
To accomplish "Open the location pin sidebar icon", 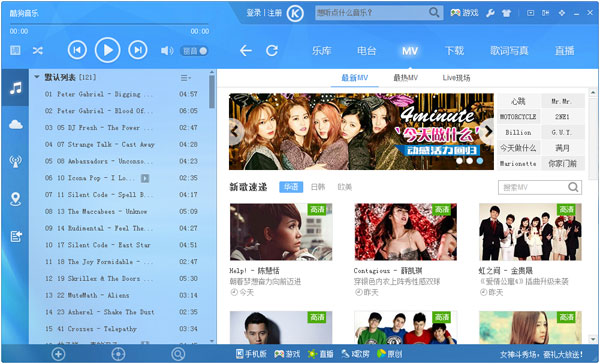I will click(16, 199).
